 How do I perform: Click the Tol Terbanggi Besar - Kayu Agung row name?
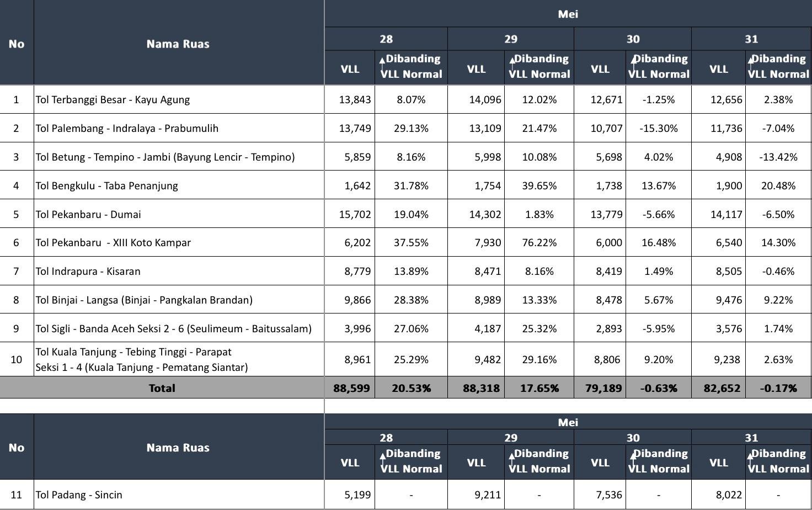point(113,100)
